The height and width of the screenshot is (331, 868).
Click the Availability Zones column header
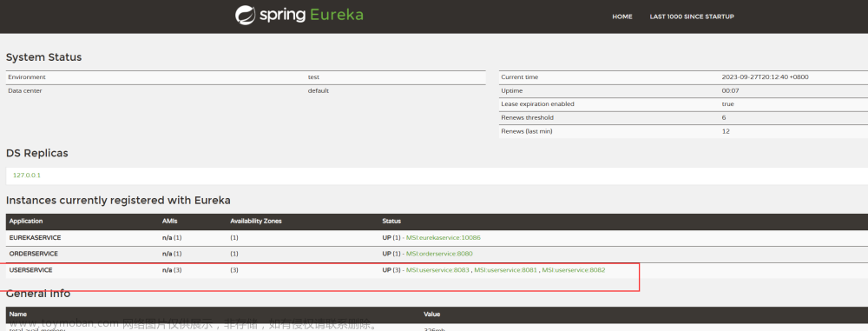point(256,222)
